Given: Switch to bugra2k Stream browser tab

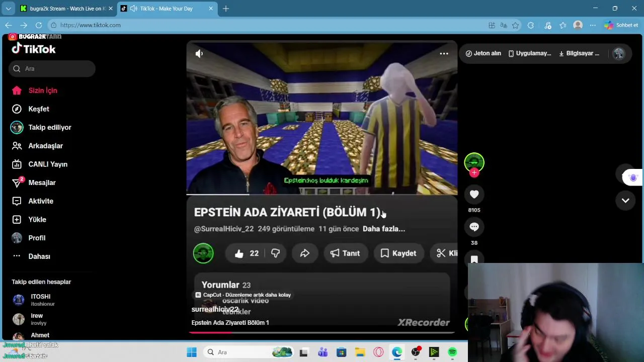Looking at the screenshot, I should pos(66,9).
